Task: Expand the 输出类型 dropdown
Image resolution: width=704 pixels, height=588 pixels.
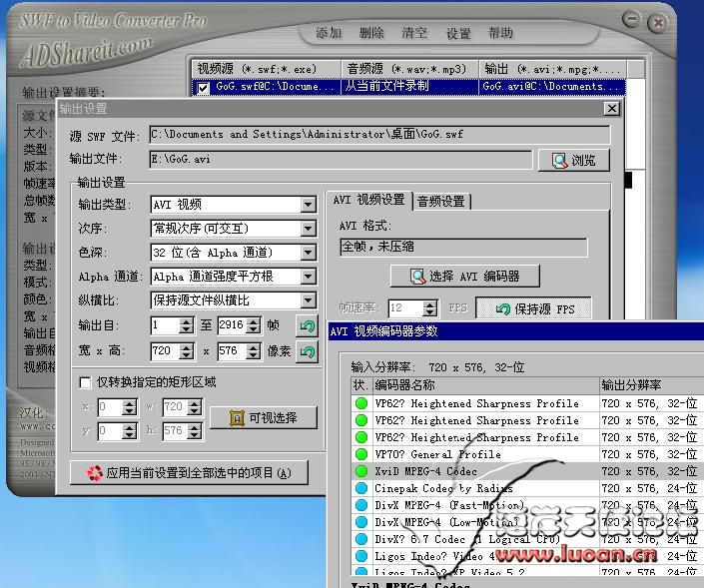Action: (308, 205)
